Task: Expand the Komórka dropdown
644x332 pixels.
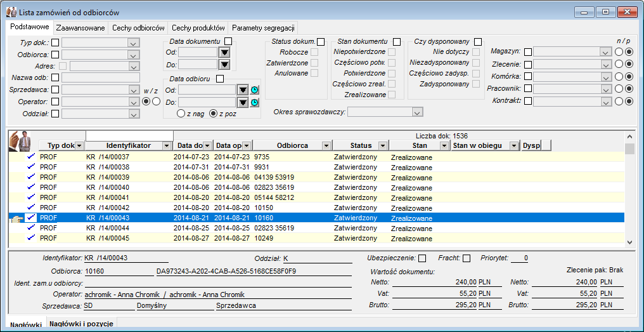Action: tap(605, 77)
